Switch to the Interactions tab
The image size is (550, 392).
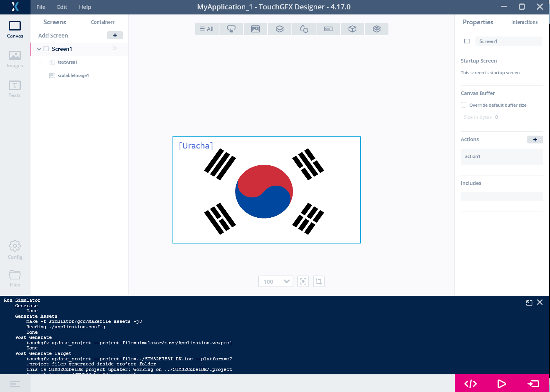point(524,22)
